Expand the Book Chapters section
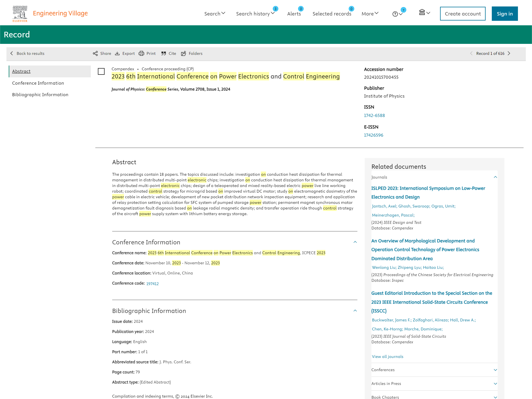 [495, 397]
